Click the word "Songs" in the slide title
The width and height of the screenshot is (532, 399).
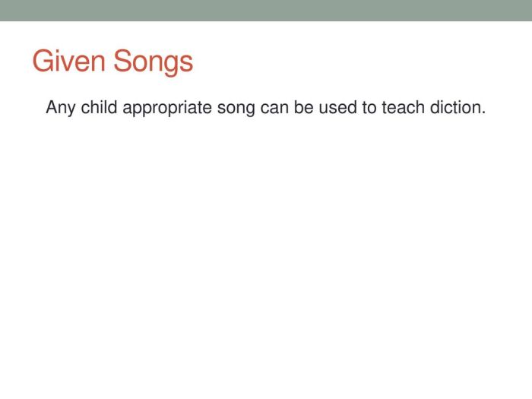click(153, 62)
